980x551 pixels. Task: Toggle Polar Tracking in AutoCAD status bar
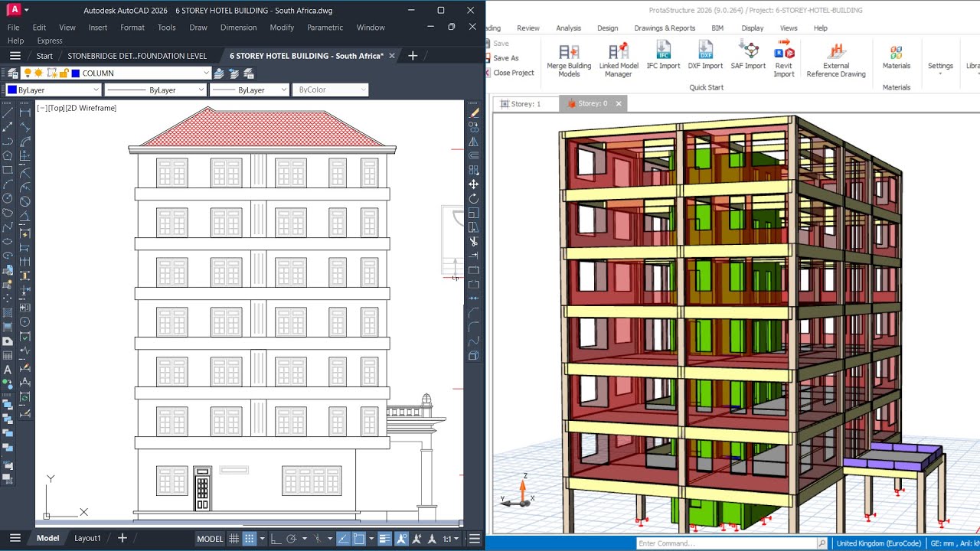[291, 539]
